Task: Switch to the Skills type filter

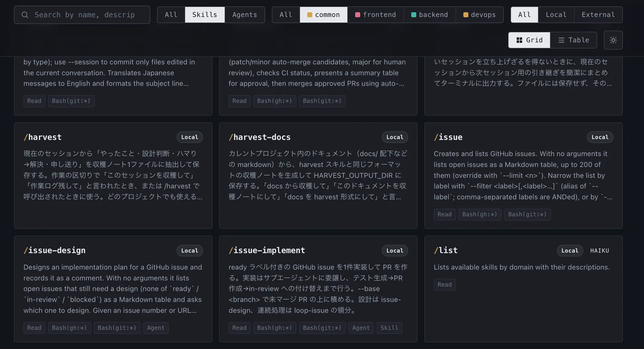Action: coord(205,15)
